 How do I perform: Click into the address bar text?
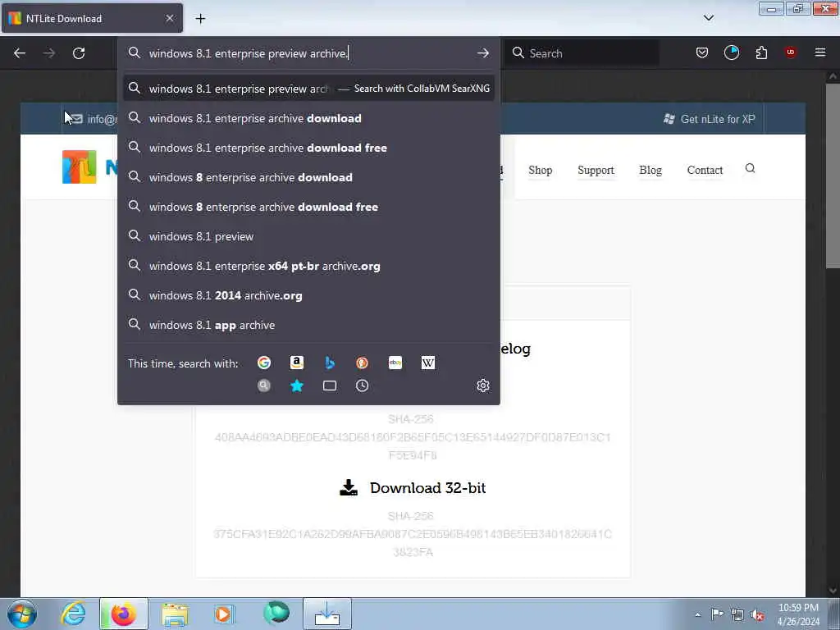click(x=249, y=53)
